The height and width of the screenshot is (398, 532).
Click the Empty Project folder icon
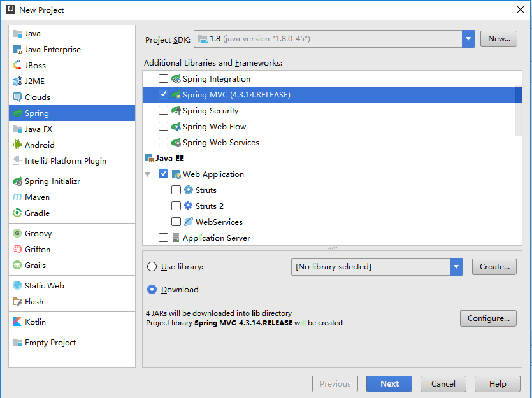point(17,343)
